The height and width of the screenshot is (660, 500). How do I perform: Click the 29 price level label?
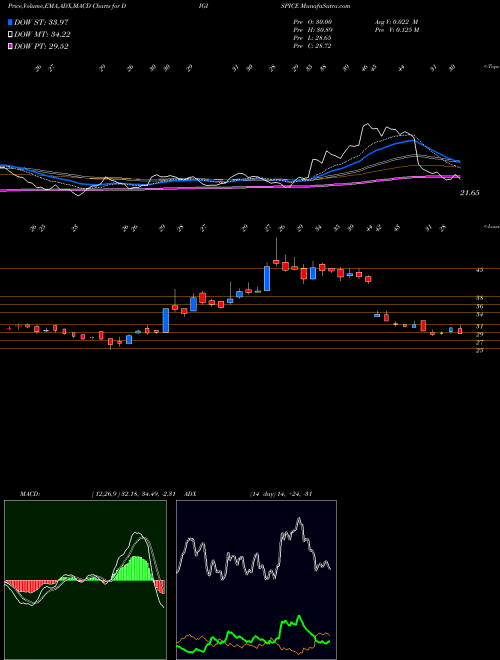tap(479, 334)
